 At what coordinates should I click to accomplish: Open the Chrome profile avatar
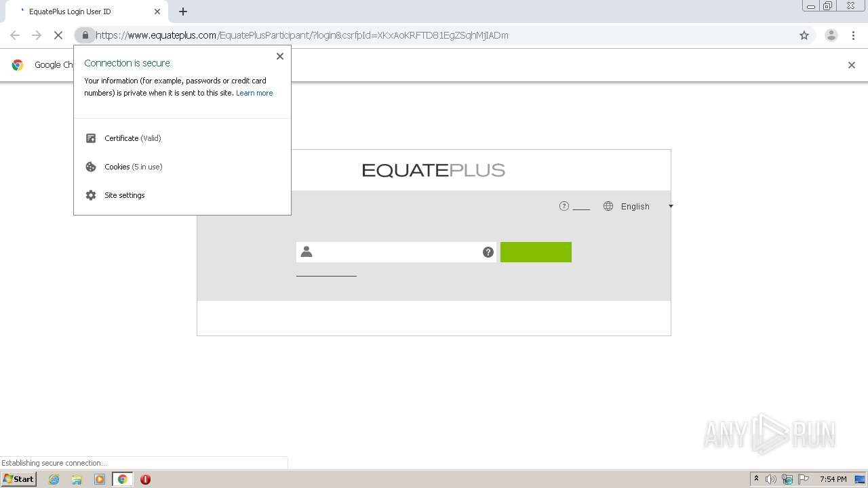tap(831, 35)
